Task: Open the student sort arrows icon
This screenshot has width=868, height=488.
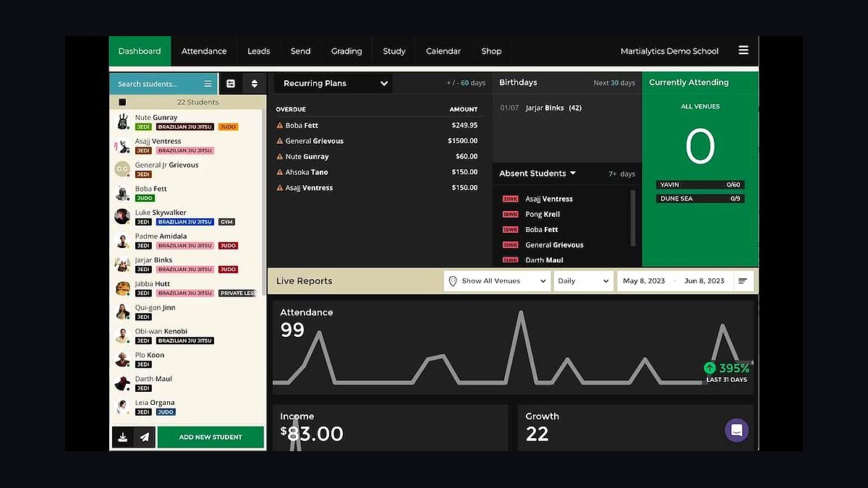Action: (255, 84)
